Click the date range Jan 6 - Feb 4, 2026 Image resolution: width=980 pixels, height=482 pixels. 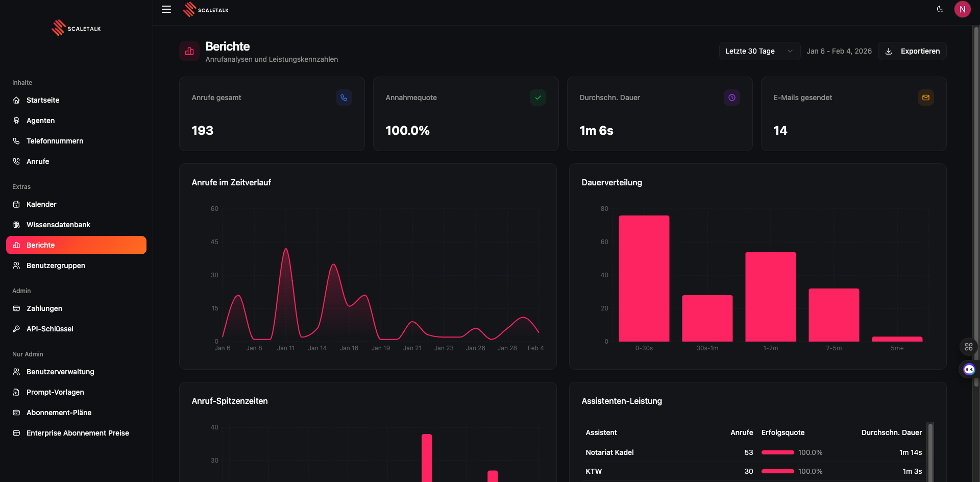(839, 51)
